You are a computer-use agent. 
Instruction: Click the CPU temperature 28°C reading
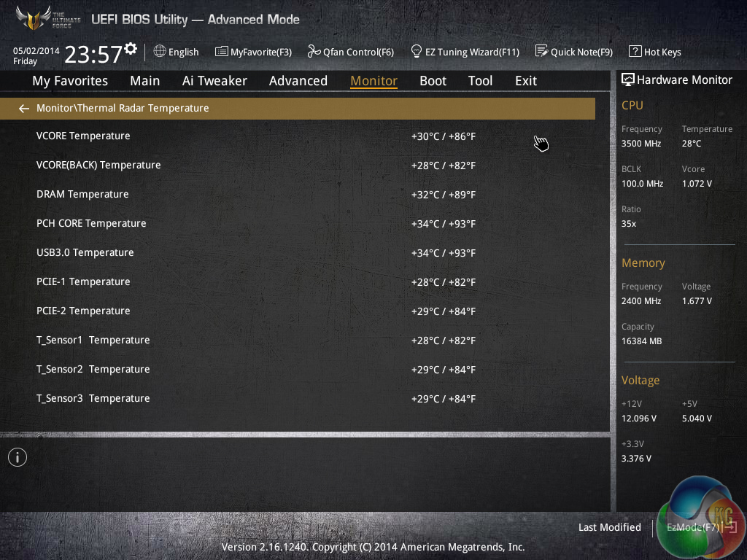coord(692,144)
